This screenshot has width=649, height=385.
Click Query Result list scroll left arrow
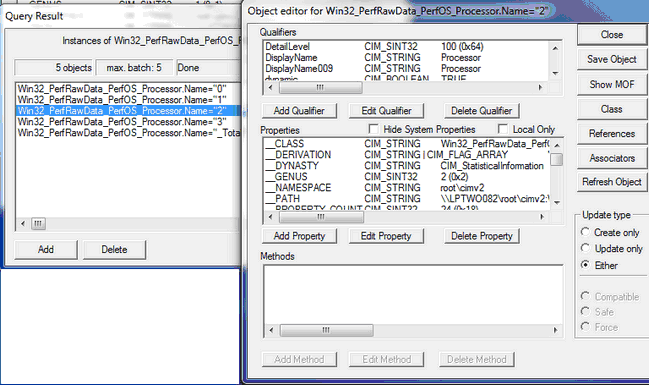22,224
